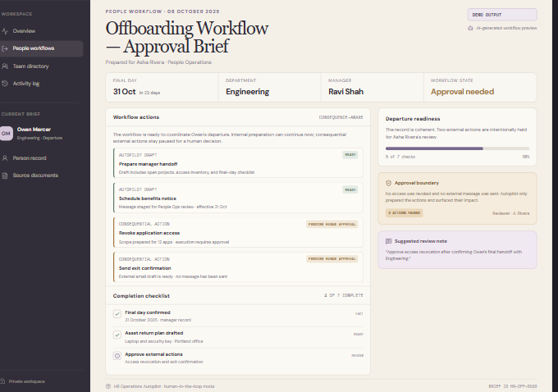
Task: Click the Offboarding Workflow Approval Brief title
Action: 187,38
